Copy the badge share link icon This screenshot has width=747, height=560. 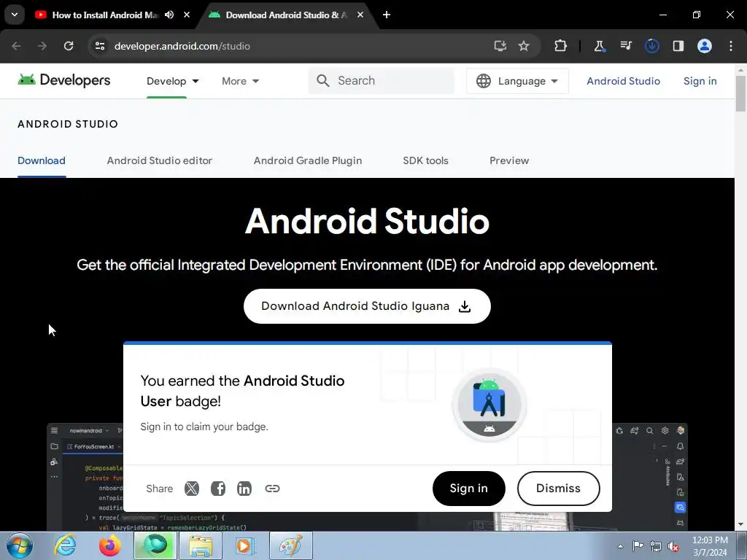click(272, 488)
